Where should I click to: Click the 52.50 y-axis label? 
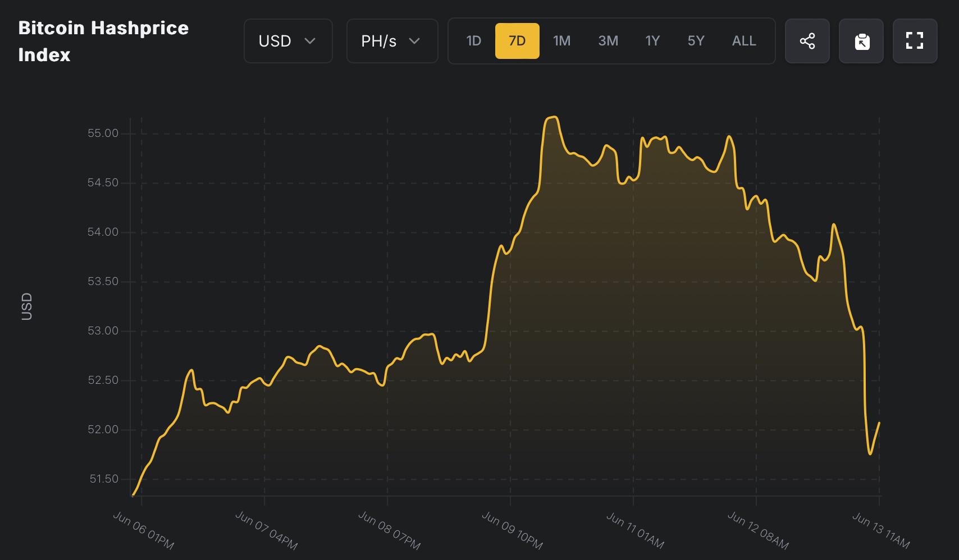coord(103,380)
